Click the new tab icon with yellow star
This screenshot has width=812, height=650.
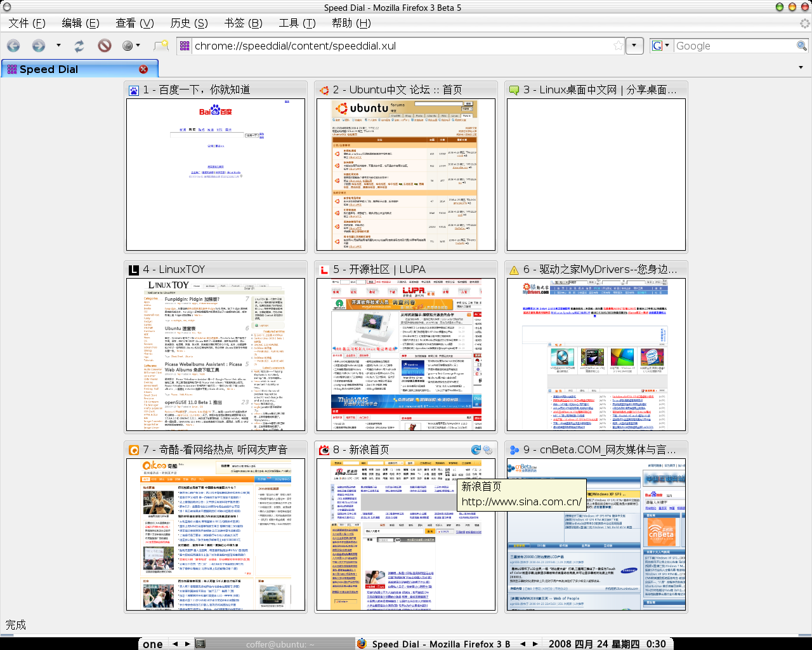pyautogui.click(x=161, y=46)
